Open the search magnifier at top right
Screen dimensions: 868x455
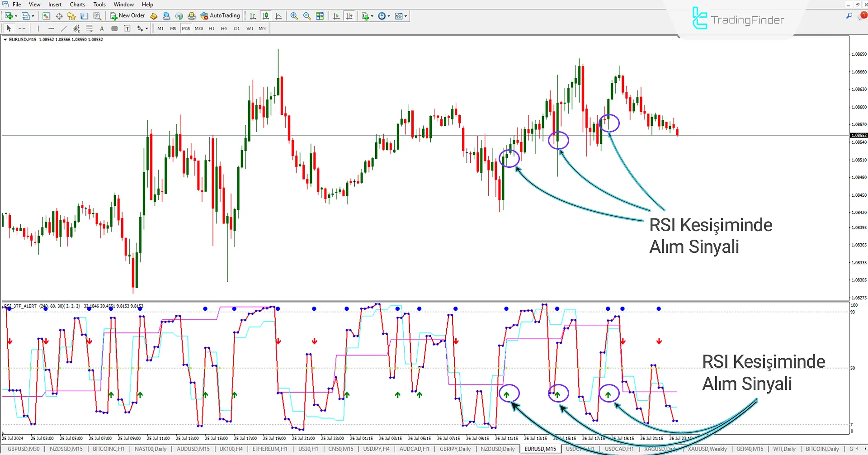coord(849,16)
